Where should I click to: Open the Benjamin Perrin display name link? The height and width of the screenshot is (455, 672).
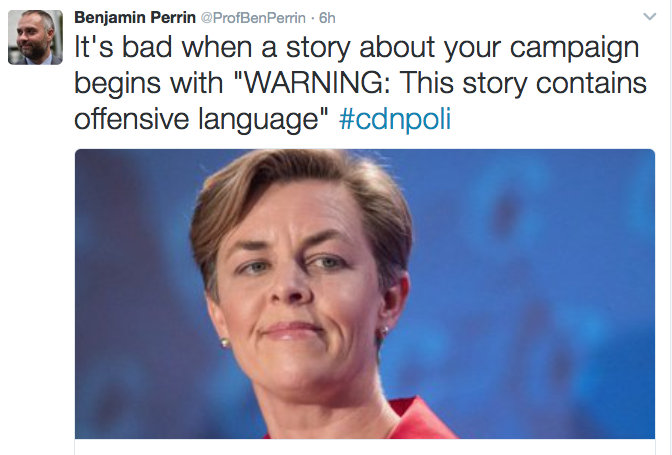pyautogui.click(x=135, y=18)
